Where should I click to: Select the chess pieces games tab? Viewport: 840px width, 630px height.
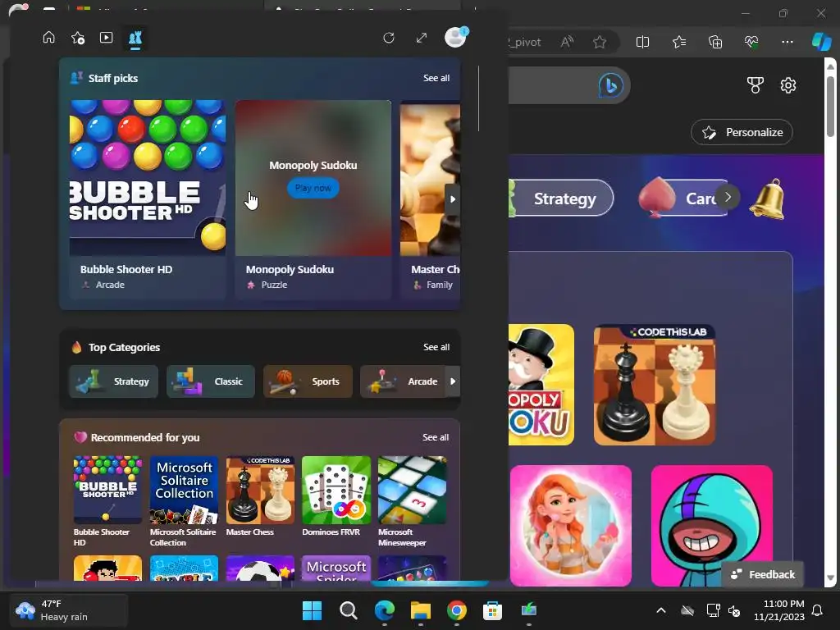point(135,38)
